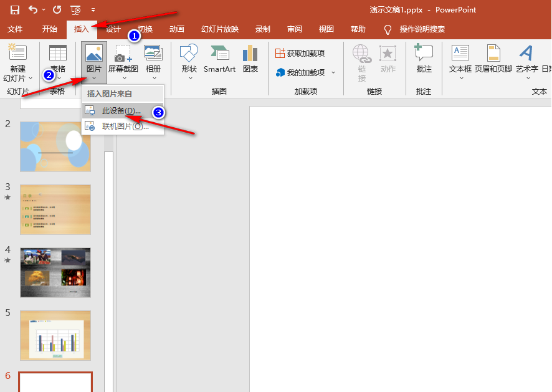
Task: Select slide 4 thumbnail with photos
Action: [x=55, y=272]
